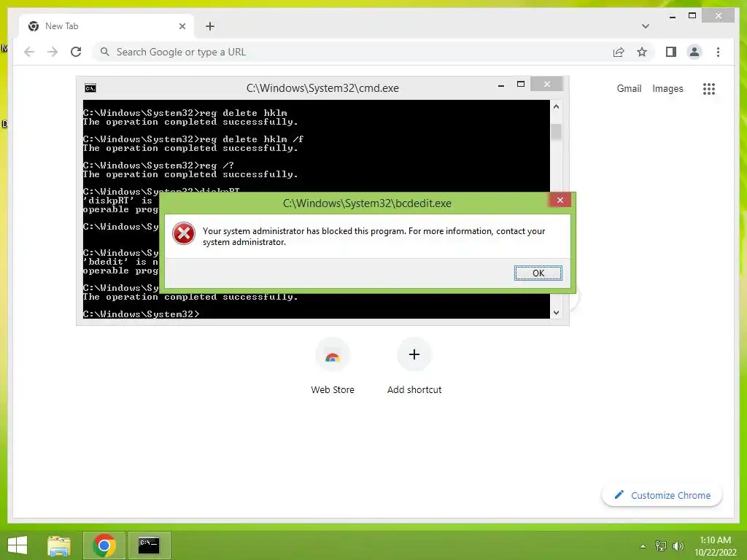The height and width of the screenshot is (560, 747).
Task: Share this page icon in Chrome
Action: pyautogui.click(x=619, y=52)
